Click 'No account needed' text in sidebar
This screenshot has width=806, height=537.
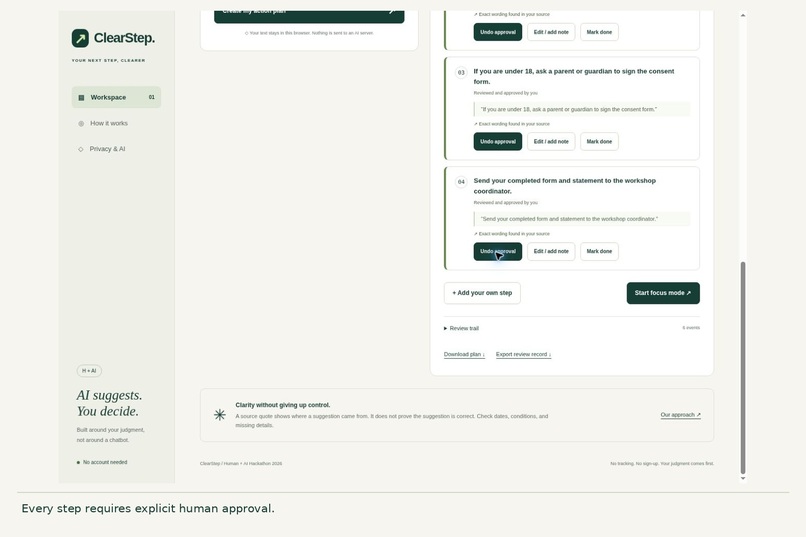(105, 462)
